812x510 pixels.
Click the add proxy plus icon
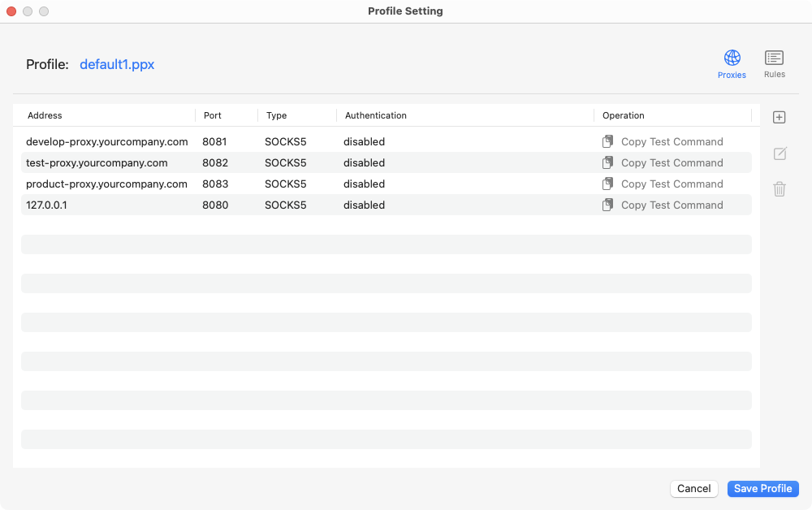click(779, 118)
